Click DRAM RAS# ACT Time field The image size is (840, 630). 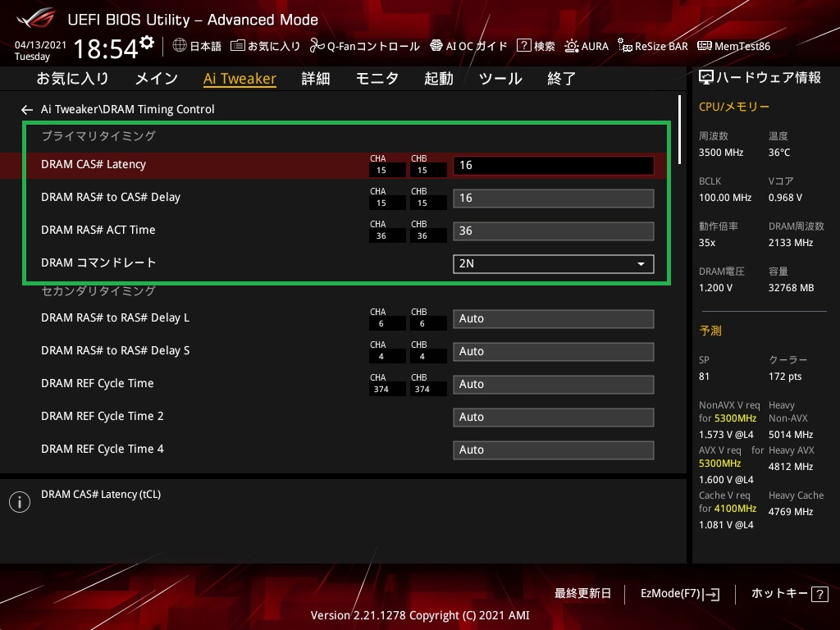tap(554, 231)
